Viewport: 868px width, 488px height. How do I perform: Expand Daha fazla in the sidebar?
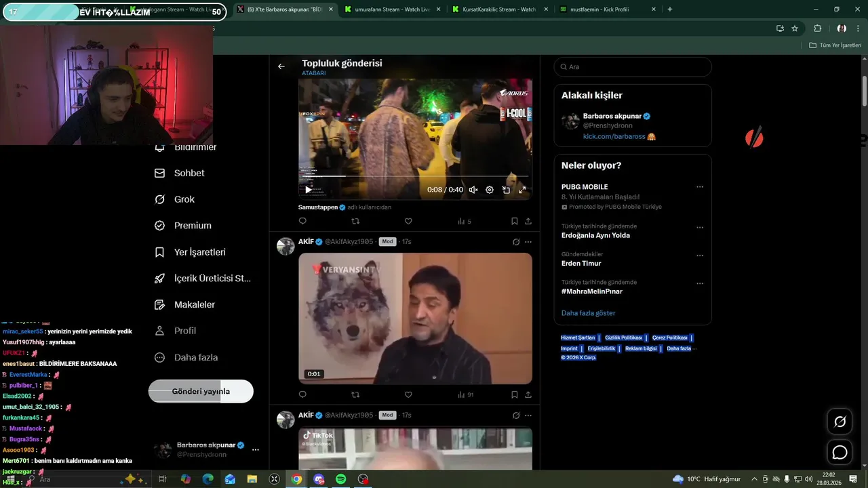coord(186,357)
